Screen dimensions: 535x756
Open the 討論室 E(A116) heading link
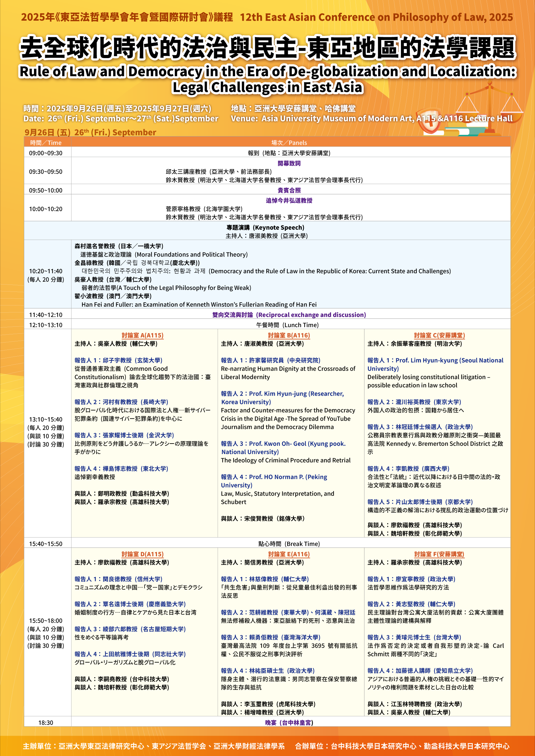pyautogui.click(x=288, y=554)
